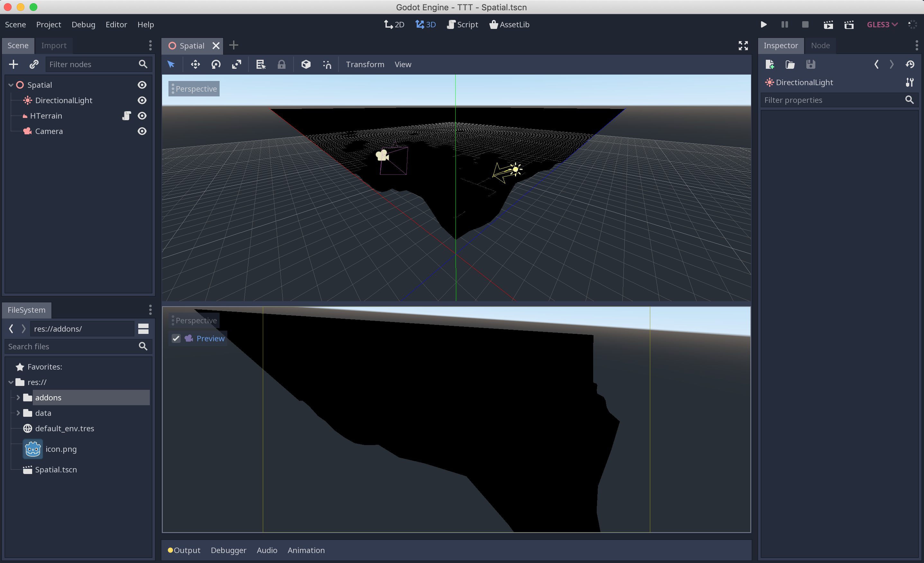Screen dimensions: 924x563
Task: Instance a scene via the link icon
Action: pyautogui.click(x=34, y=64)
